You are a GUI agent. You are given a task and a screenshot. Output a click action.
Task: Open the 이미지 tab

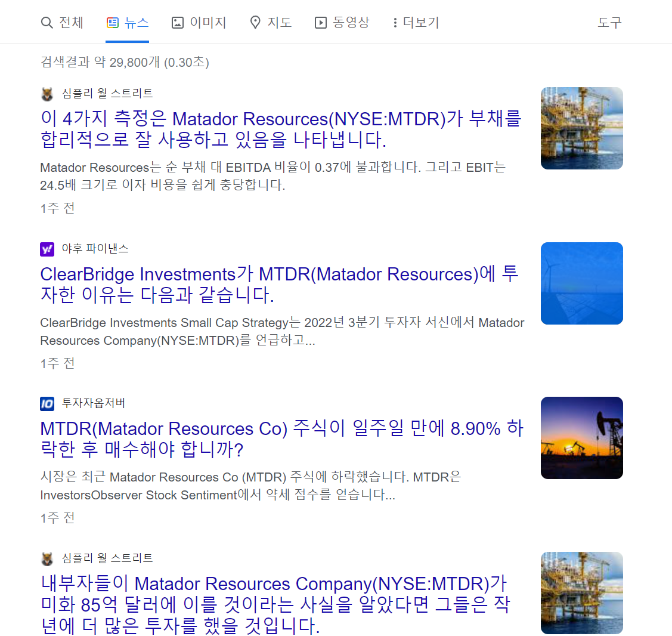(199, 22)
